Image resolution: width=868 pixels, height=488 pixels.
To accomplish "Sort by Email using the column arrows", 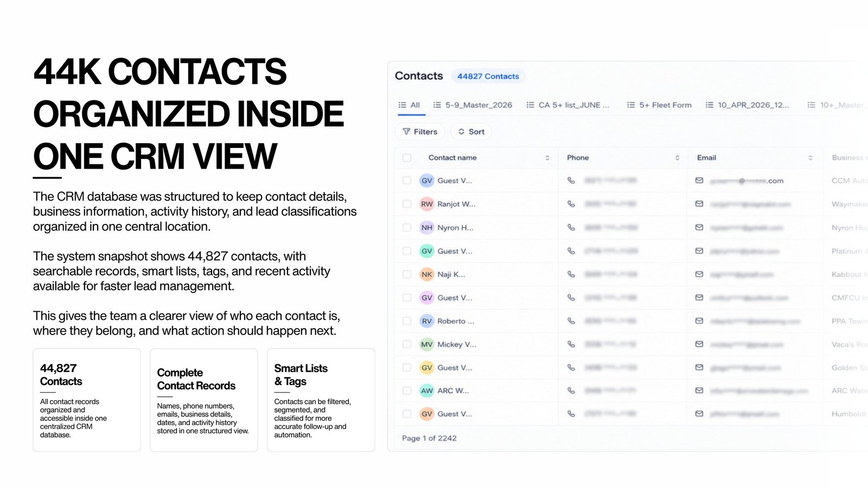I will point(810,158).
